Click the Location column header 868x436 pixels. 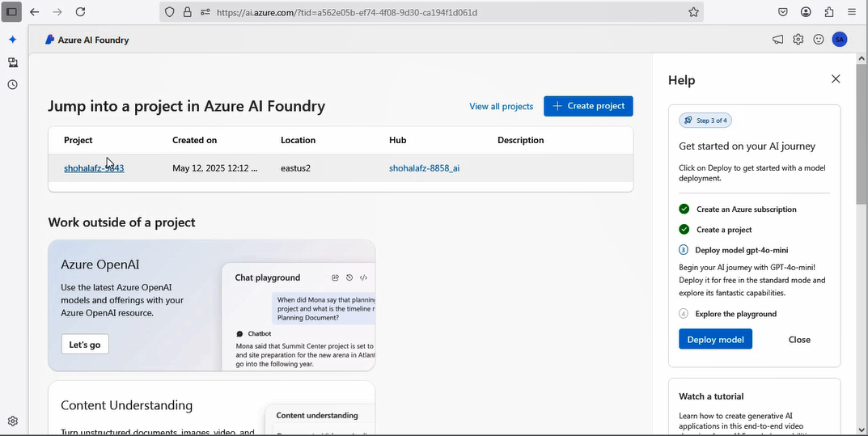(x=298, y=140)
